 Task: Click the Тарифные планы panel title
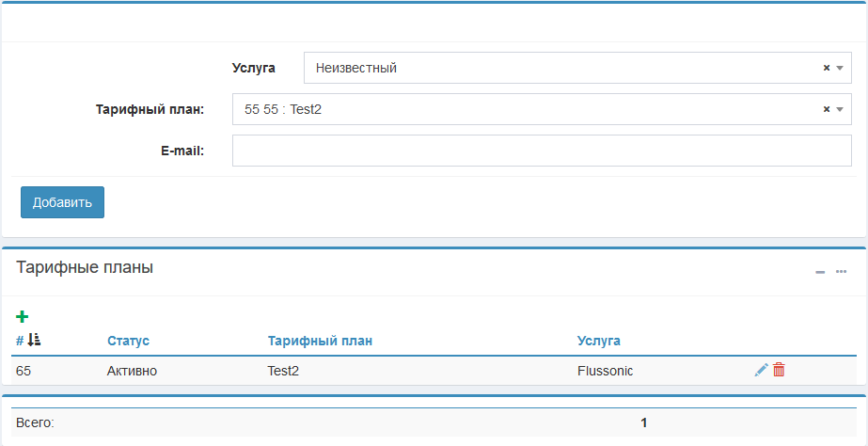tap(85, 268)
